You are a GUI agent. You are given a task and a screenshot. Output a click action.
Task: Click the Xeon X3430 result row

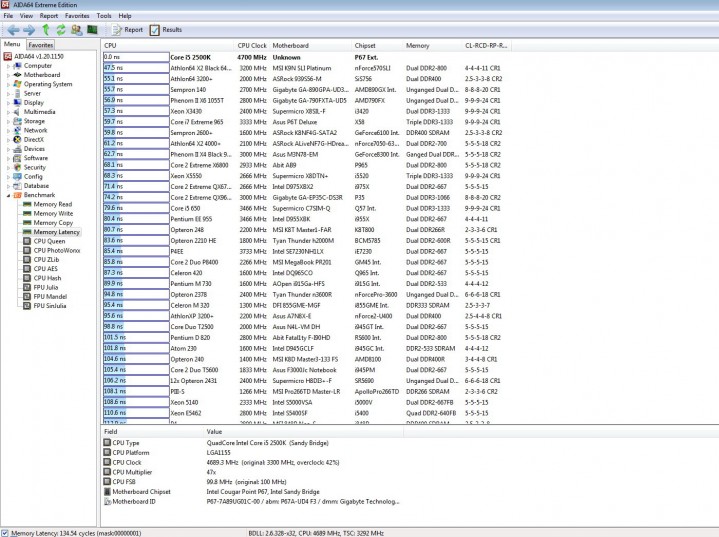tap(306, 111)
